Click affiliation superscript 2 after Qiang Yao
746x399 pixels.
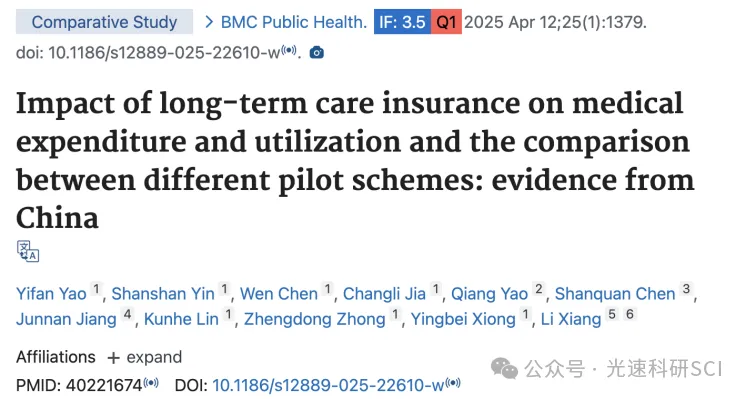(x=538, y=289)
